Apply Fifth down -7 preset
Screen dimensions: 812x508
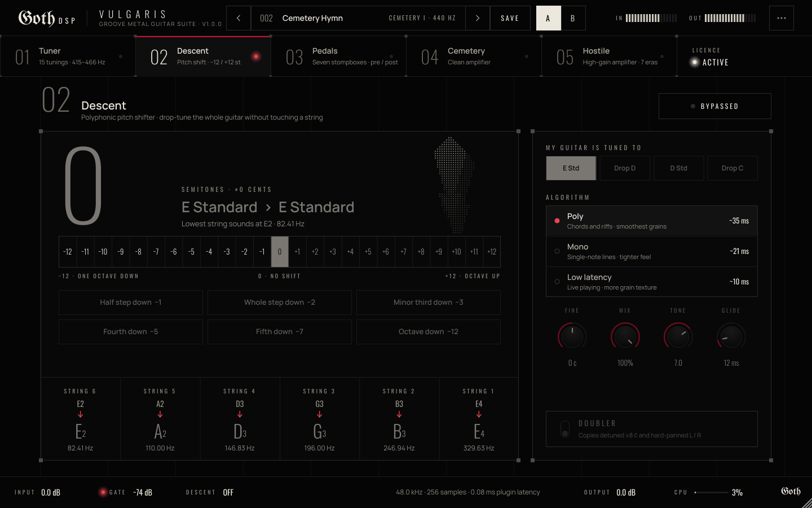pyautogui.click(x=280, y=332)
